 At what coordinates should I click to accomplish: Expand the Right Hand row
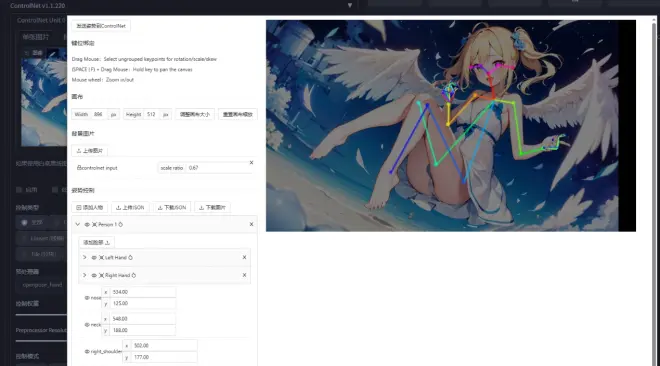click(x=85, y=275)
